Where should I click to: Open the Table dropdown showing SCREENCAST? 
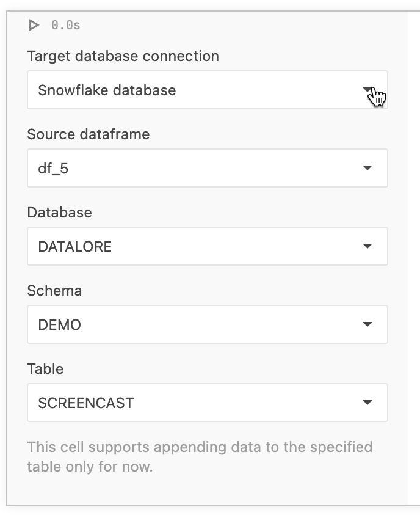[x=208, y=403]
